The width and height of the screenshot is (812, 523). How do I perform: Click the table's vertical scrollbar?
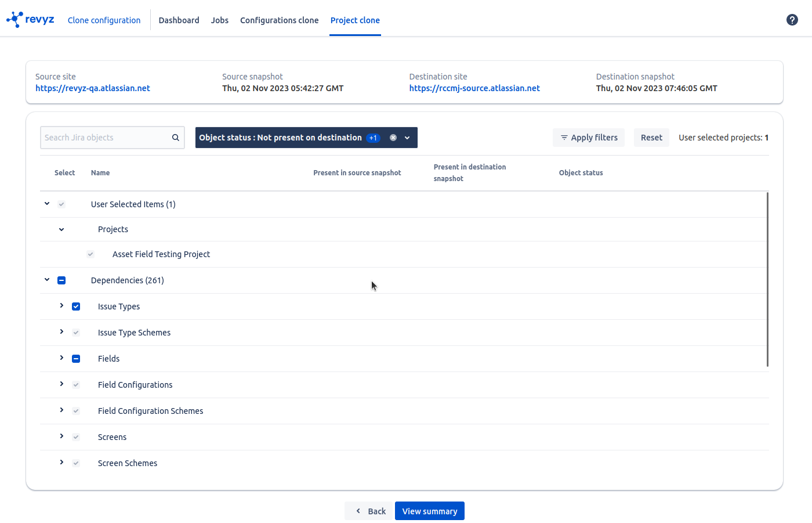(x=767, y=279)
